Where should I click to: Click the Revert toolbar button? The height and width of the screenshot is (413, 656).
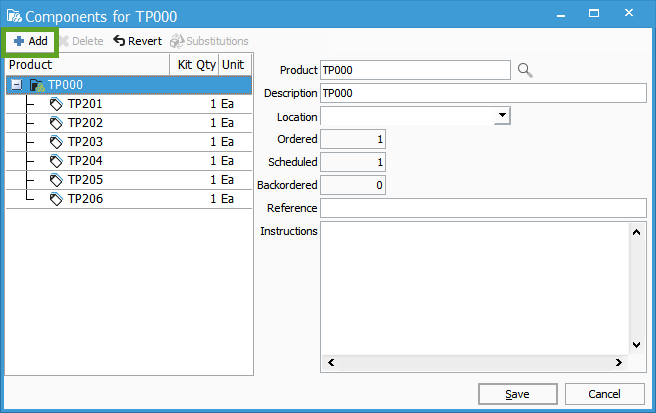click(137, 41)
